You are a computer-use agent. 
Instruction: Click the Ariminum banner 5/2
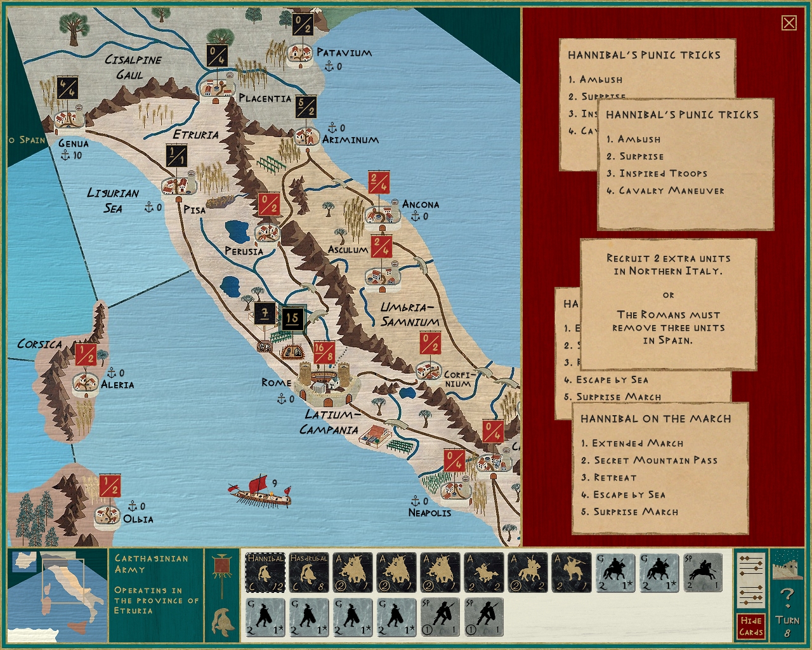click(x=306, y=106)
